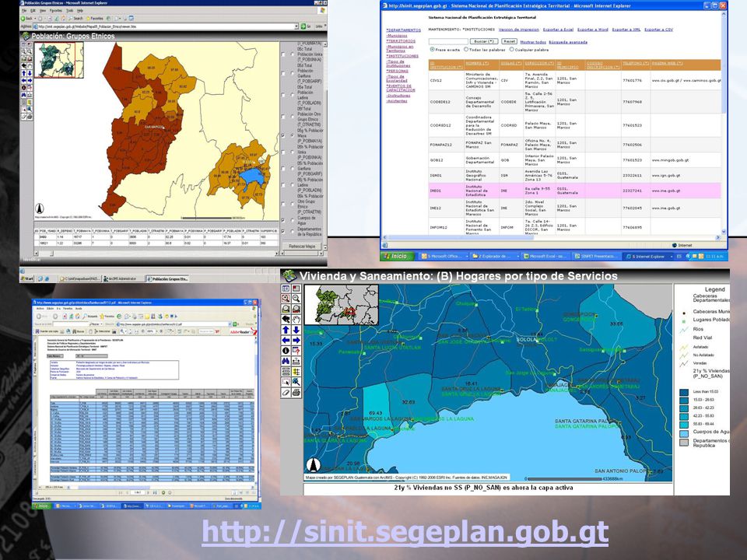Open the Query tool in Vivienda map
This screenshot has height=560, width=747.
coord(296,351)
